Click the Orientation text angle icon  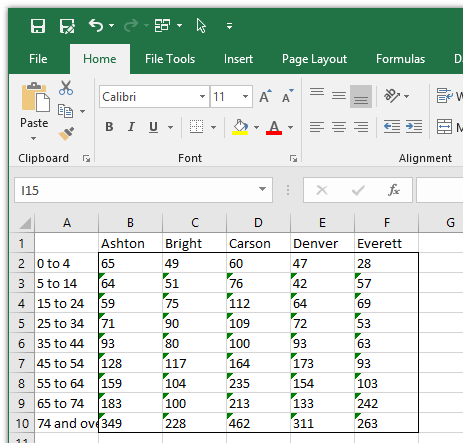[x=391, y=96]
